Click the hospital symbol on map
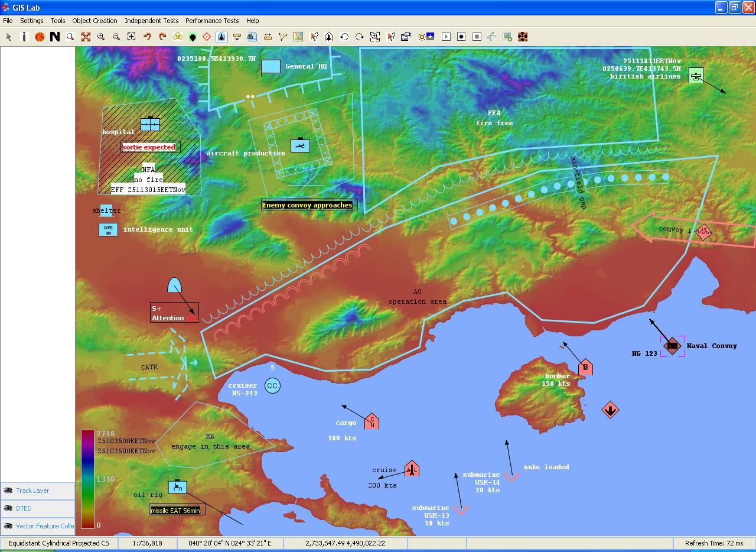The width and height of the screenshot is (756, 552). click(150, 124)
